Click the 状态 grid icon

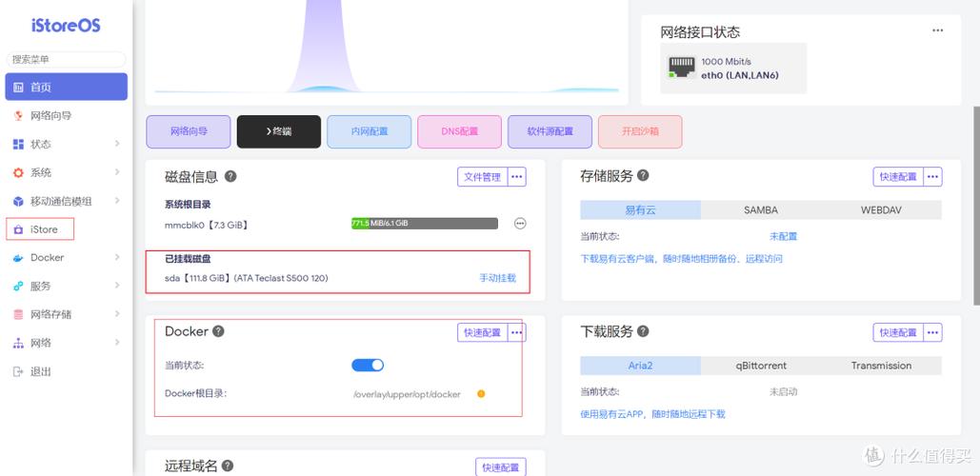18,145
